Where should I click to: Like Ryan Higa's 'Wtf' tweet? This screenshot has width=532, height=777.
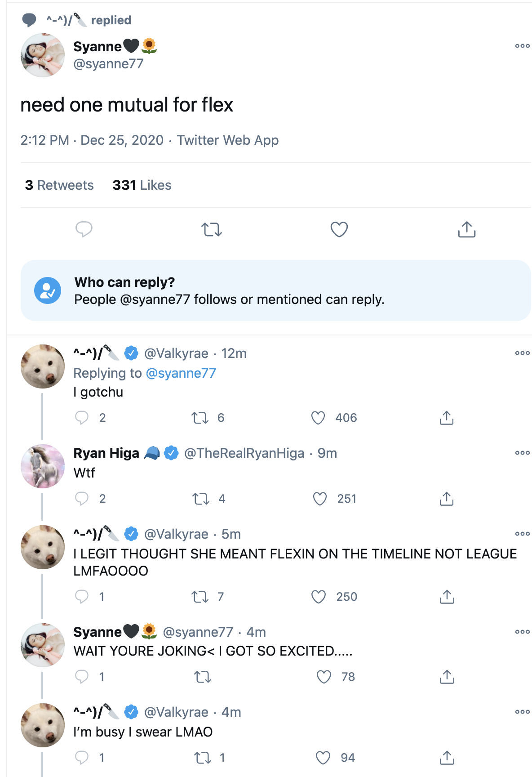coord(320,499)
